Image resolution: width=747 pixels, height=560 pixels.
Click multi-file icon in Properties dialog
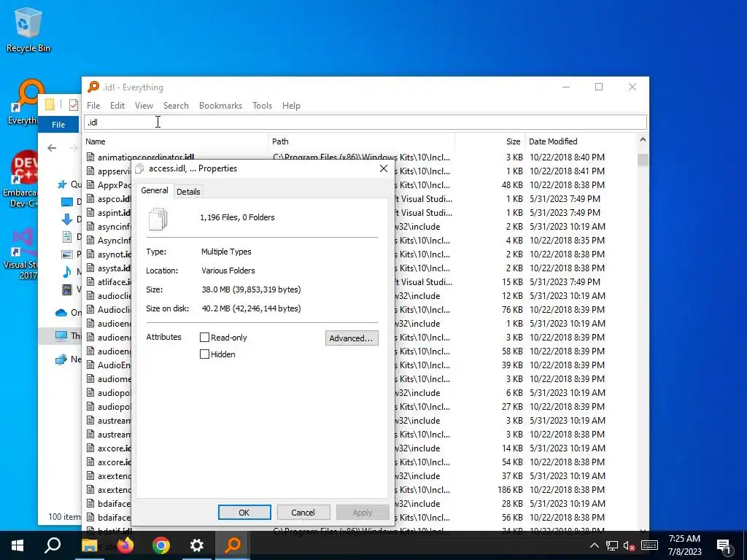coord(158,219)
